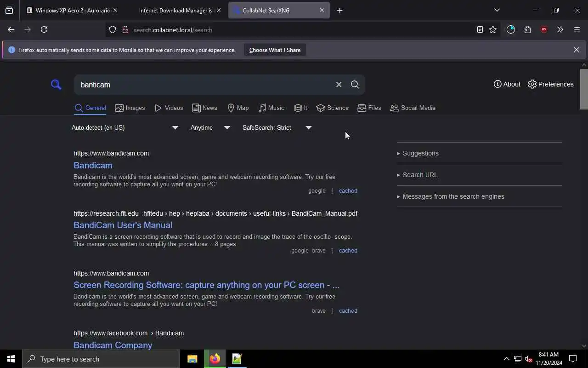
Task: Open the uBlock Origin extension icon
Action: coord(544,29)
